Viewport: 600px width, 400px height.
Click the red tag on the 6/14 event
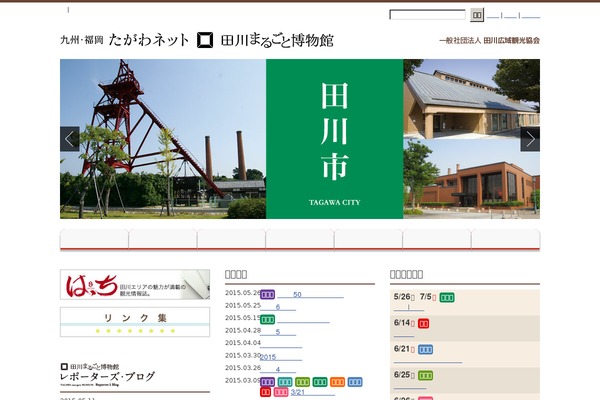[x=423, y=324]
